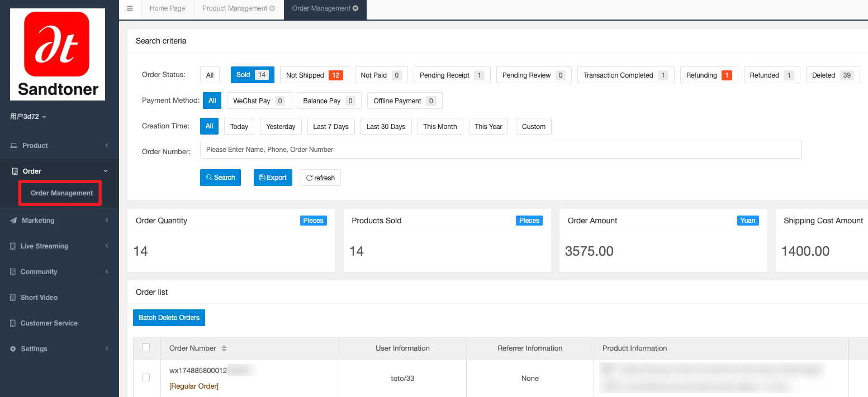
Task: Filter orders by Not Paid
Action: [x=381, y=75]
